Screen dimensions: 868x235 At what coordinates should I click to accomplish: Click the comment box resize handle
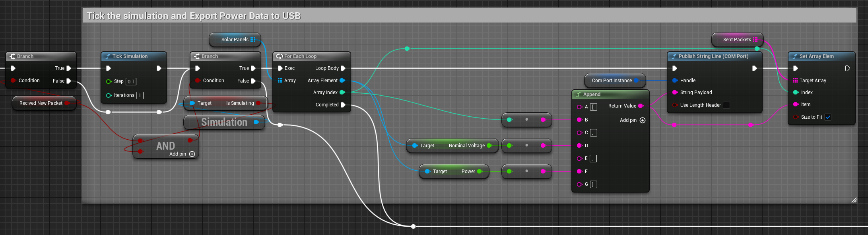click(x=854, y=200)
